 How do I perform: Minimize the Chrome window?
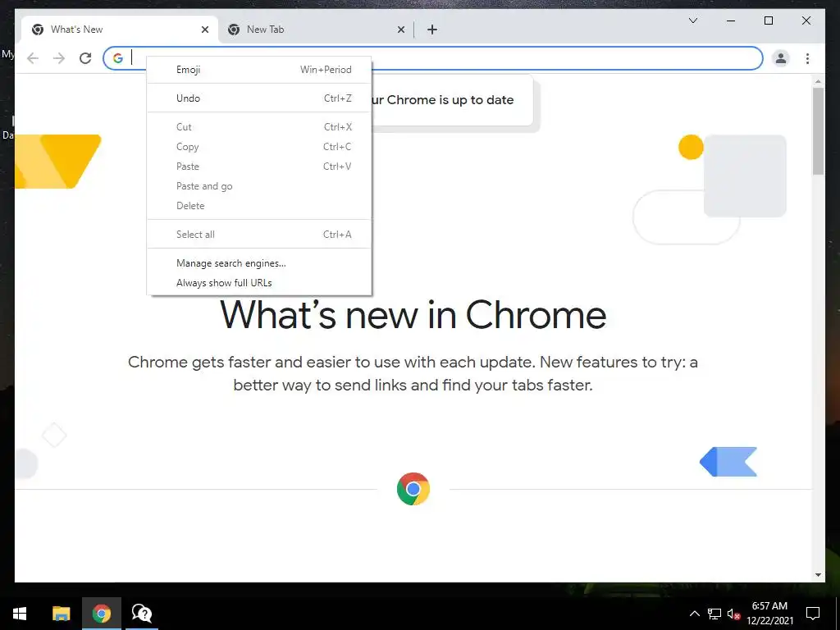tap(731, 21)
